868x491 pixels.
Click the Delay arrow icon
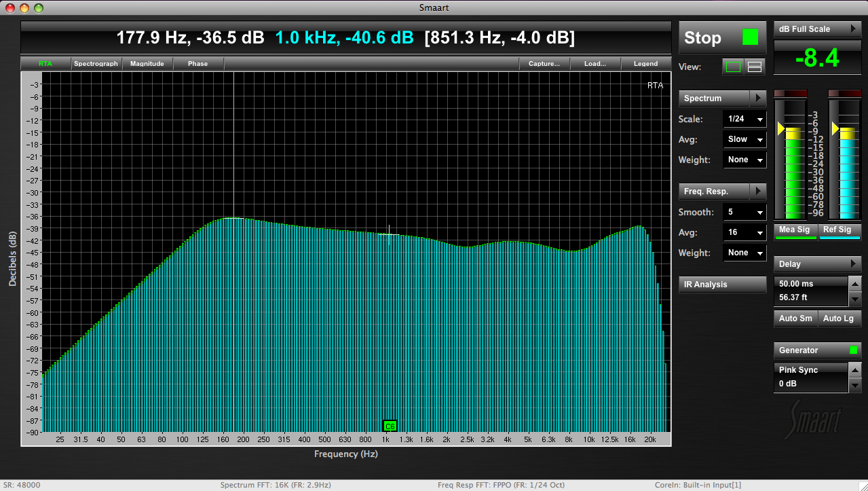pyautogui.click(x=853, y=264)
